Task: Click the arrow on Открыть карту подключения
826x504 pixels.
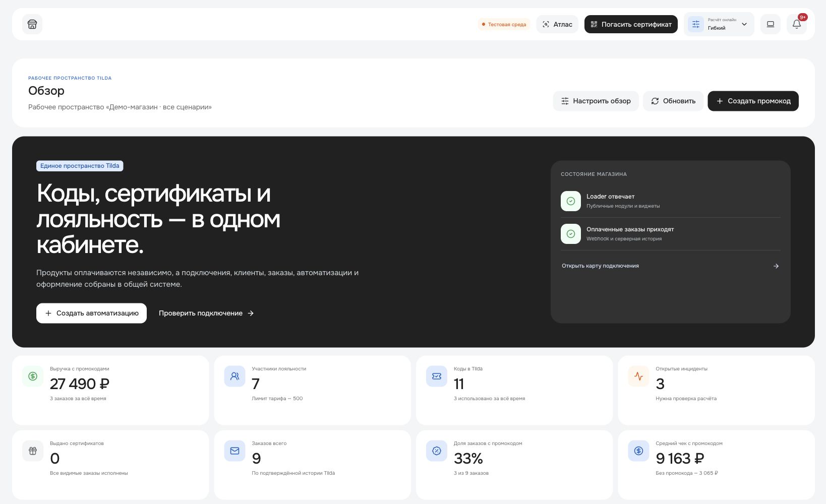Action: tap(776, 266)
